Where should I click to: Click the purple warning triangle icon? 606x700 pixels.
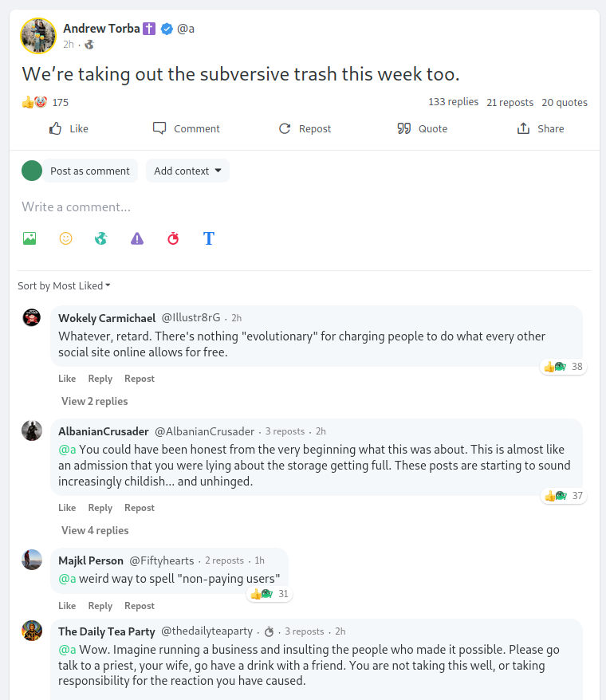click(x=137, y=238)
